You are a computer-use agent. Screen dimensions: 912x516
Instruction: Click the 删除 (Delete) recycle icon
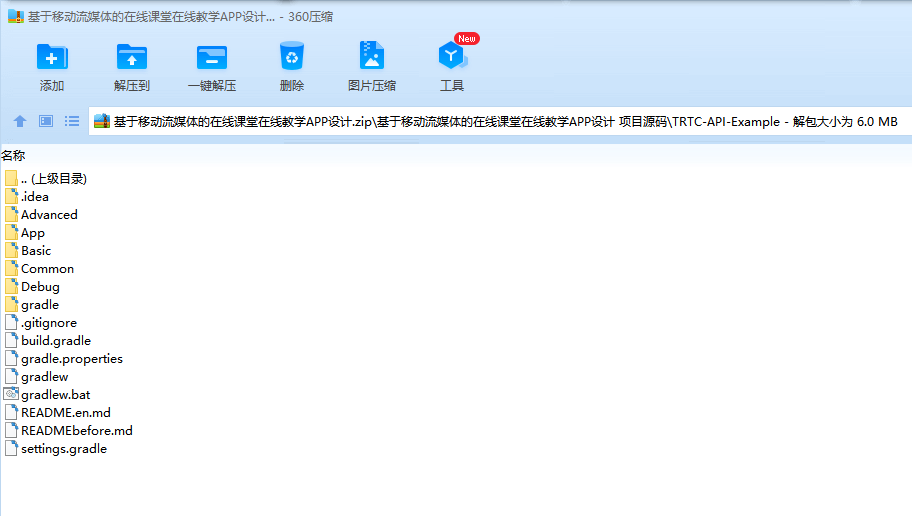[291, 56]
